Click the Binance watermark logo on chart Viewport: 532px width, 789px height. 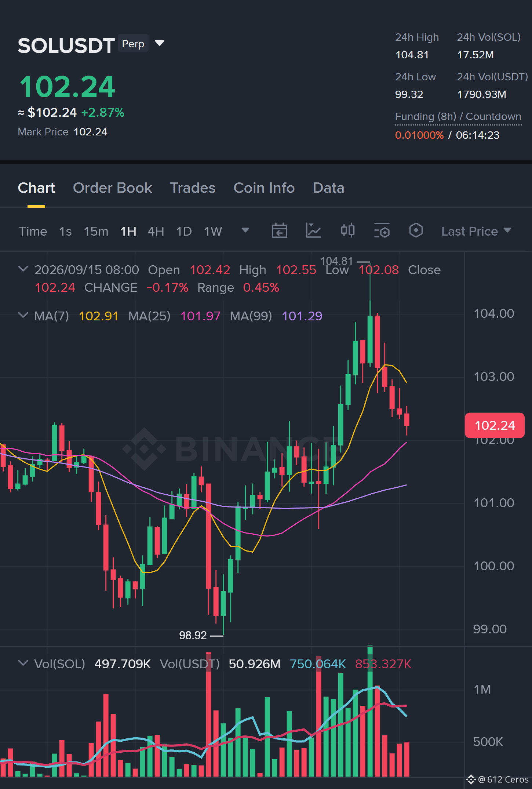tap(144, 449)
